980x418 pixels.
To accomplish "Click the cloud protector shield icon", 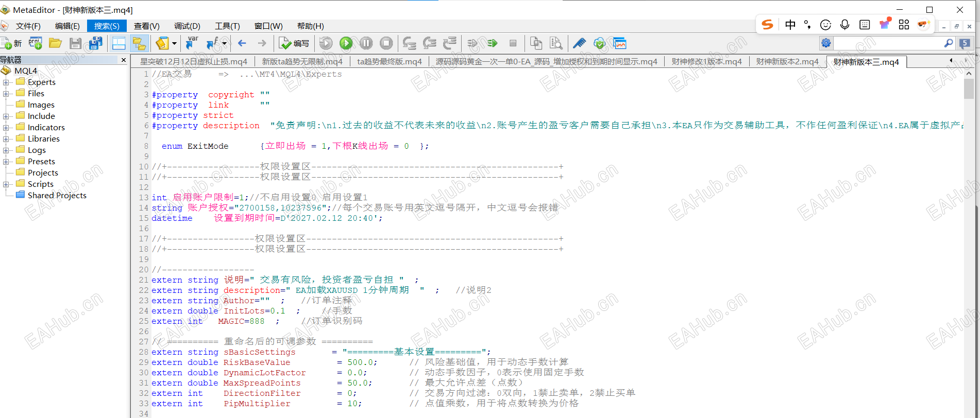I will pyautogui.click(x=599, y=44).
